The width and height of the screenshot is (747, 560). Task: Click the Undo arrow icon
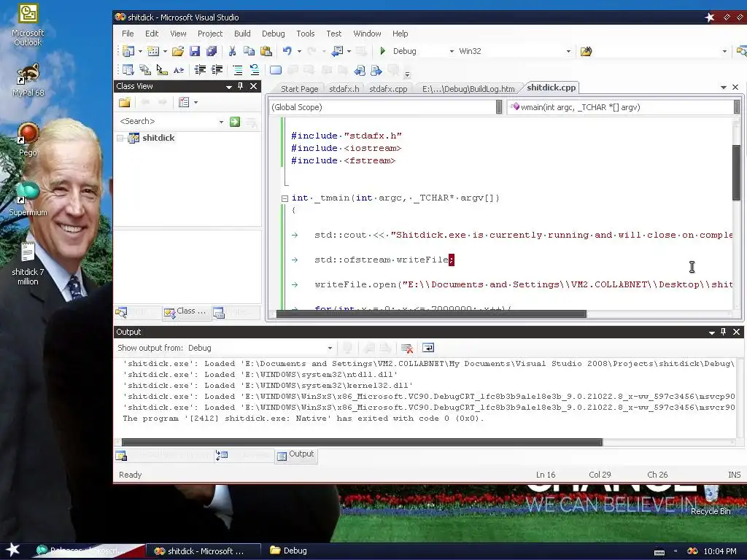[x=287, y=51]
